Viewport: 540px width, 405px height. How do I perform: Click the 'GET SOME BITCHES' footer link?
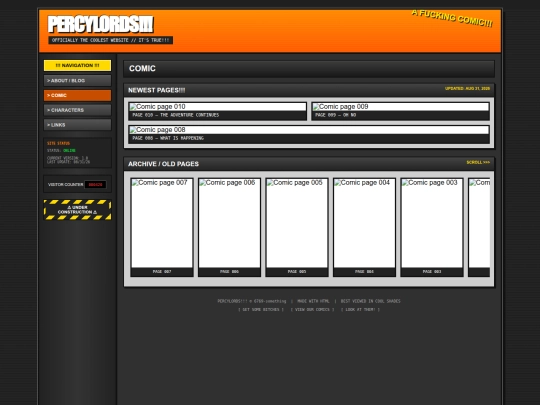[x=261, y=310]
